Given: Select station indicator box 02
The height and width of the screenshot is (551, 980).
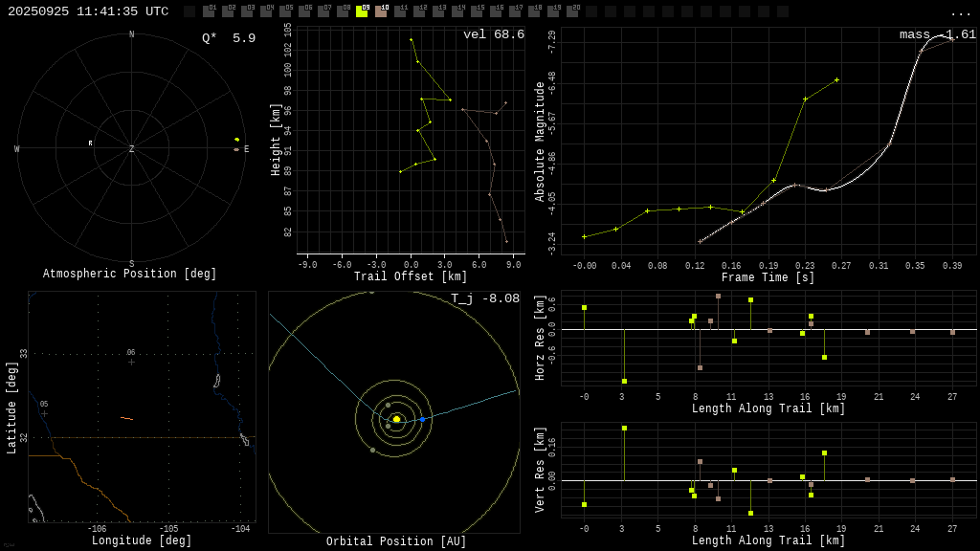Looking at the screenshot, I should [x=228, y=11].
